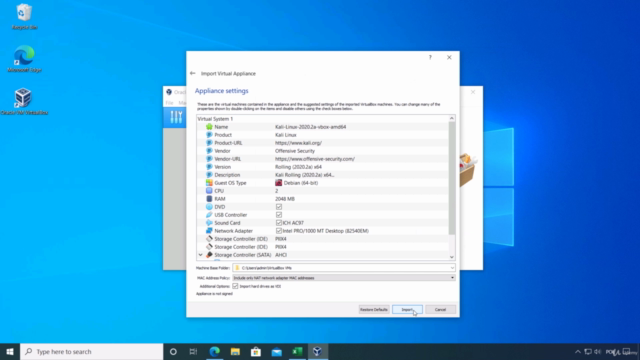Select the CPU count value 2
Viewport: 640px width, 360px height.
[x=276, y=191]
